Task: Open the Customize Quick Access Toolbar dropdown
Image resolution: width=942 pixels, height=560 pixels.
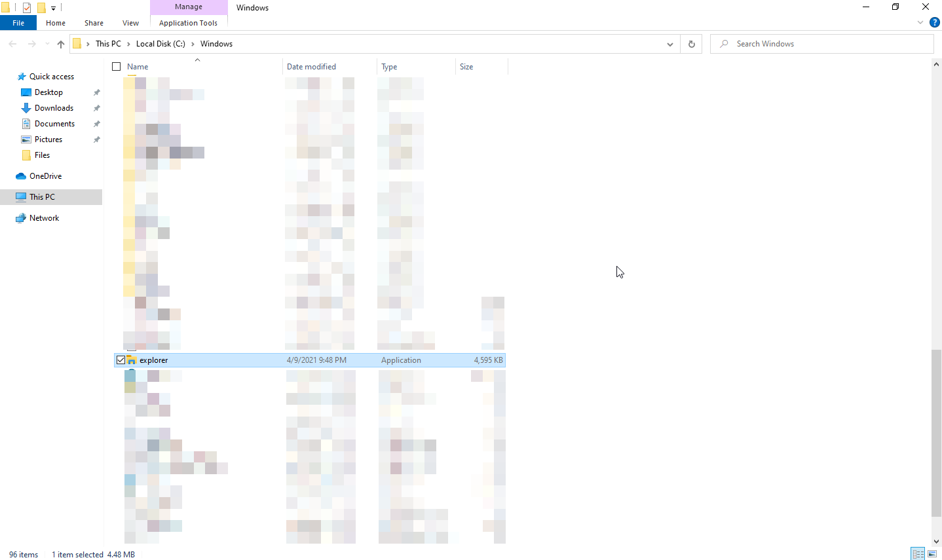Action: (53, 8)
